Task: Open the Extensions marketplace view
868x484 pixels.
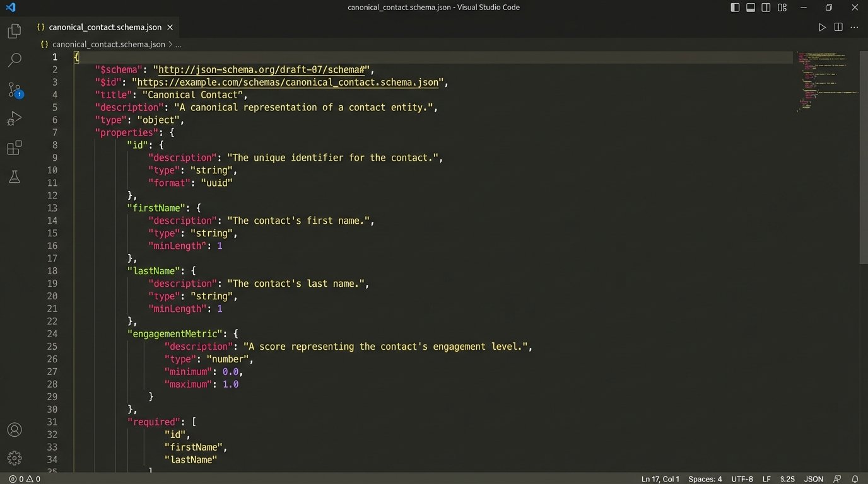Action: pyautogui.click(x=14, y=148)
